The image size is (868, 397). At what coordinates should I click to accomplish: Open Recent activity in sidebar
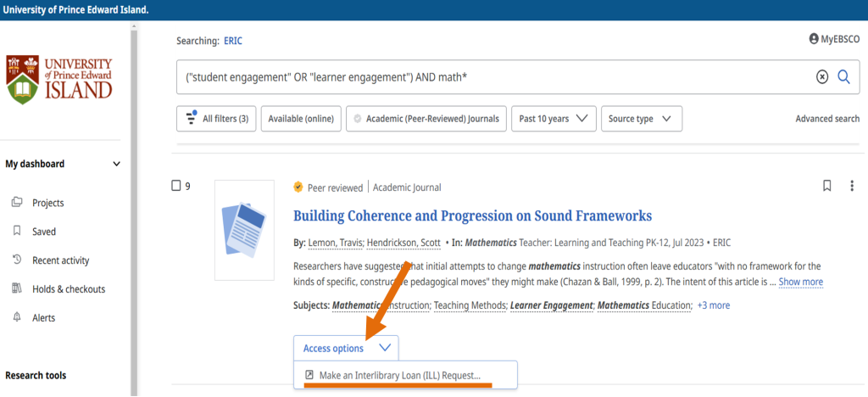point(60,260)
